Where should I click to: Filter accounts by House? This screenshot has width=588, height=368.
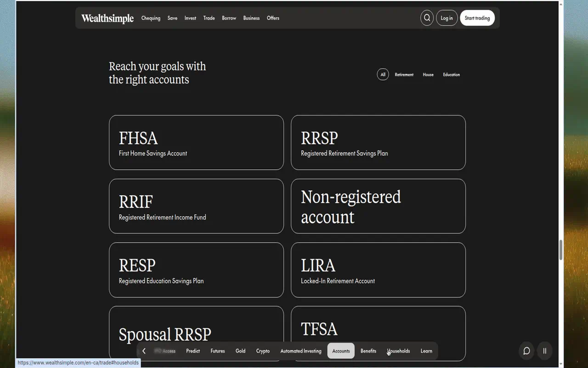pyautogui.click(x=428, y=74)
